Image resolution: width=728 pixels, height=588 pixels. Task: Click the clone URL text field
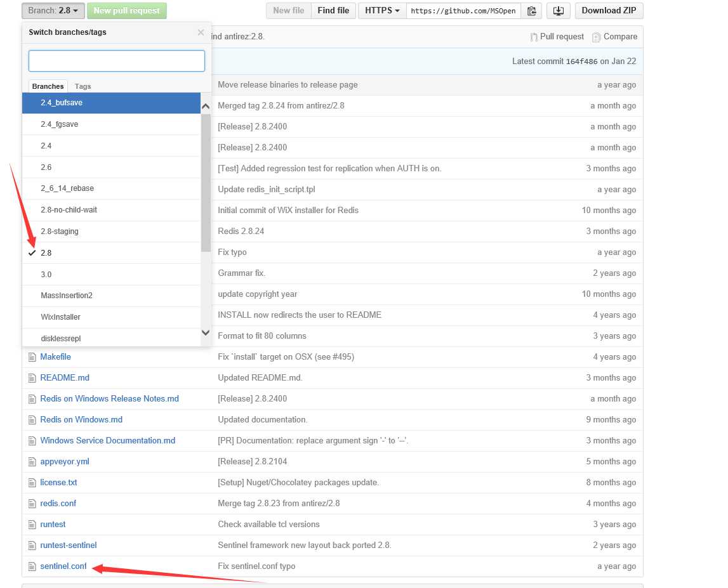463,11
